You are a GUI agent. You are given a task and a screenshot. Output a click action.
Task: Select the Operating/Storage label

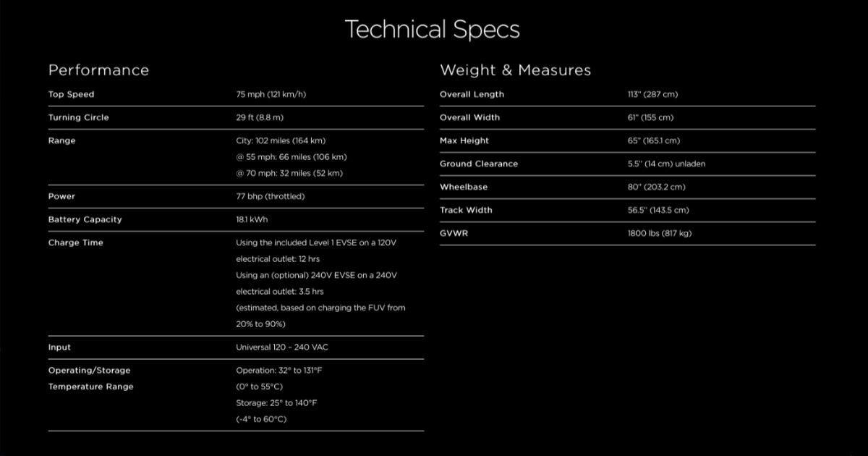(x=90, y=371)
